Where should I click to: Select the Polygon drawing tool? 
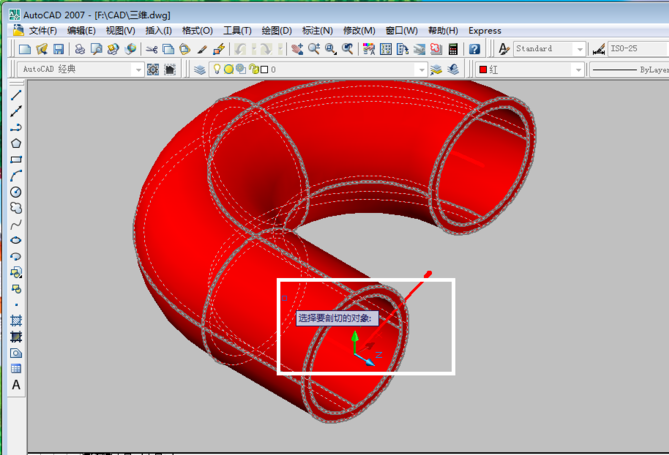tap(16, 143)
